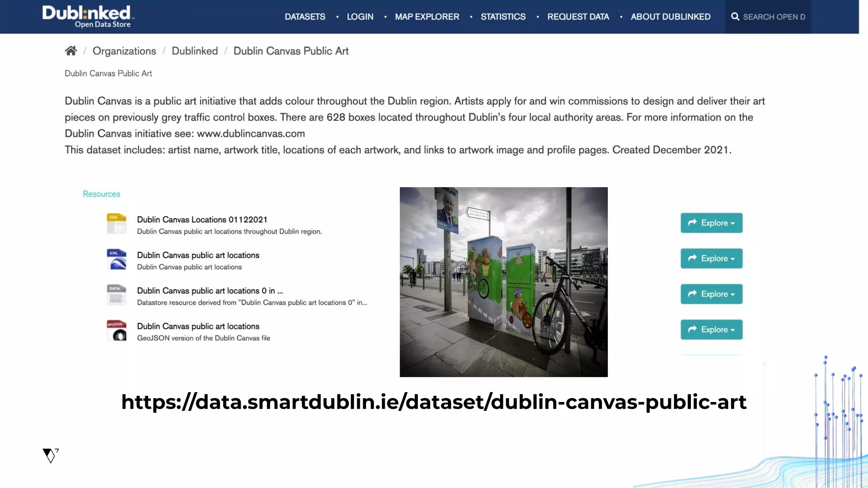This screenshot has width=868, height=488.
Task: Open the KML Dublin Canvas public art locations
Action: coord(198,255)
